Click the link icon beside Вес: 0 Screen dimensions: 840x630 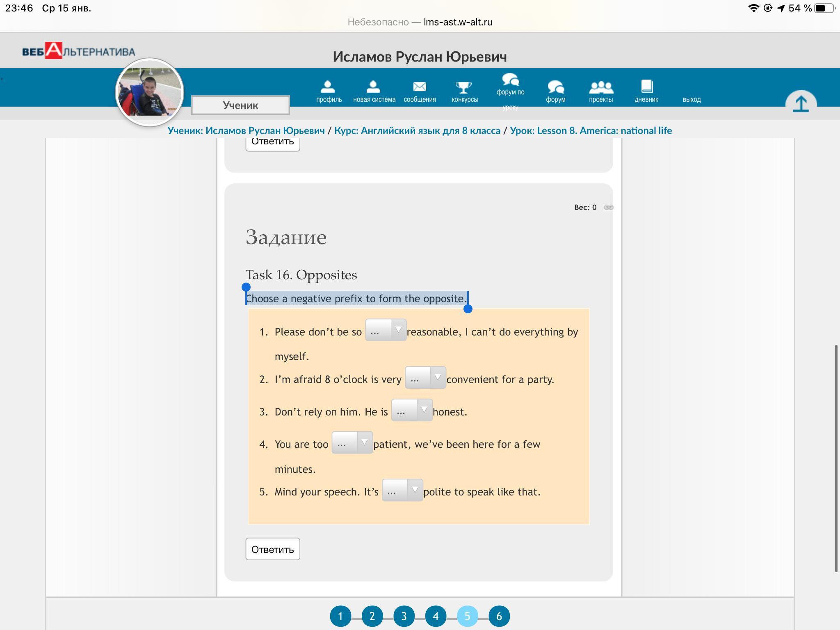pyautogui.click(x=609, y=207)
